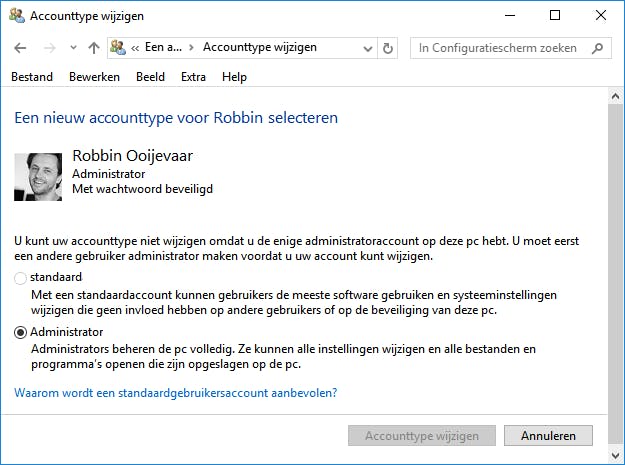The width and height of the screenshot is (625, 465).
Task: Click the vertical scrollbar on the right
Action: [616, 250]
